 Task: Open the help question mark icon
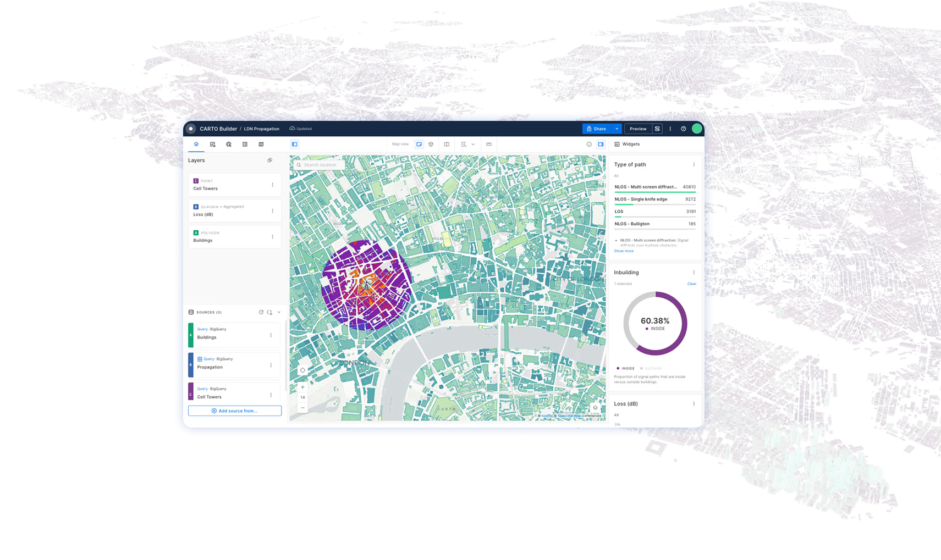tap(684, 129)
